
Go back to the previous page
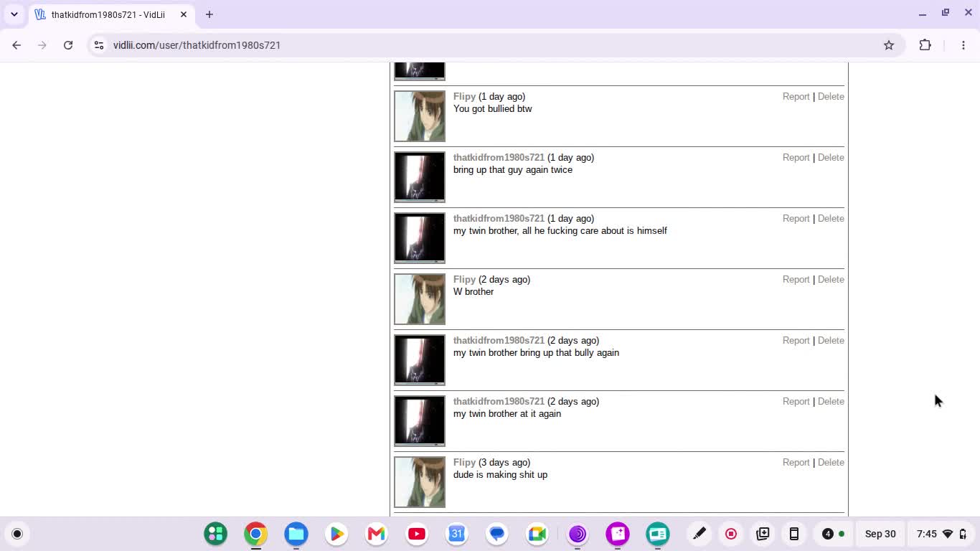(17, 45)
